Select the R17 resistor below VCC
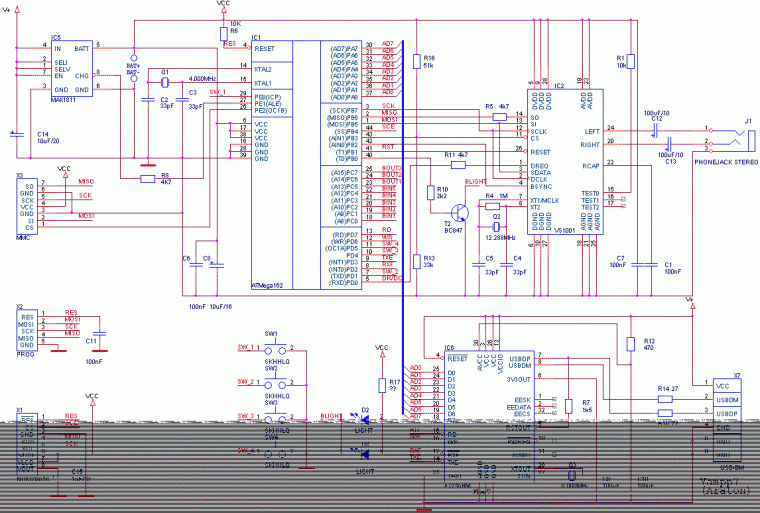 tap(382, 386)
